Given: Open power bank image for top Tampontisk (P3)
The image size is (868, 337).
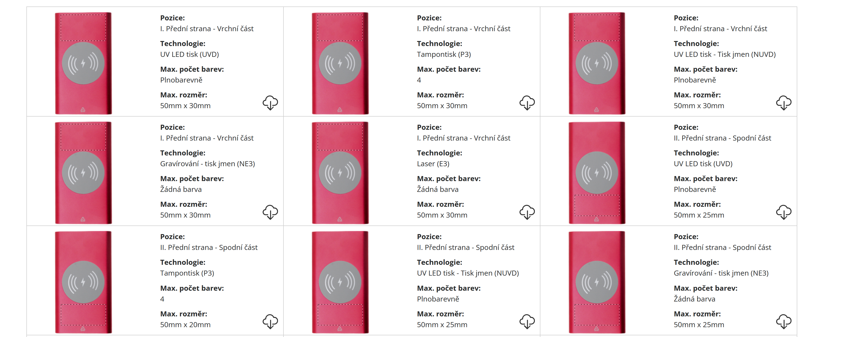Looking at the screenshot, I should point(340,63).
